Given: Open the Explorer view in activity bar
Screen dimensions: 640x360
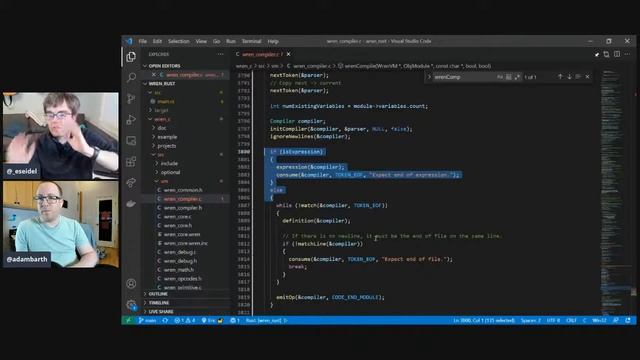Looking at the screenshot, I should (x=131, y=56).
